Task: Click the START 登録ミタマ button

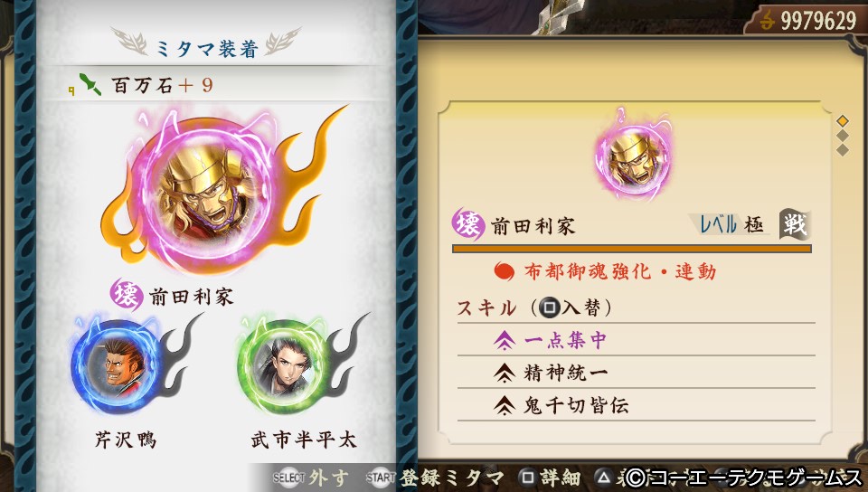Action: (x=435, y=478)
